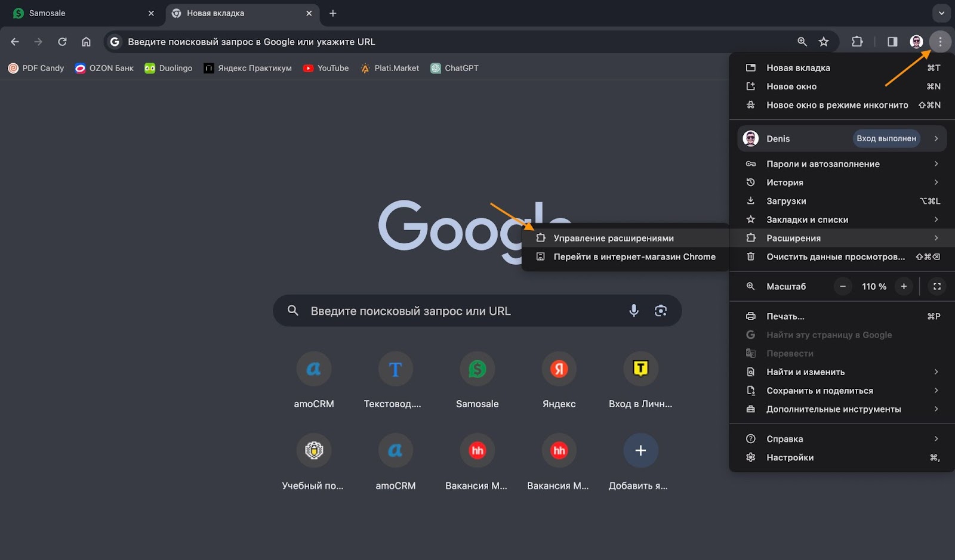The height and width of the screenshot is (560, 955).
Task: Expand the Расширения submenu
Action: point(842,238)
